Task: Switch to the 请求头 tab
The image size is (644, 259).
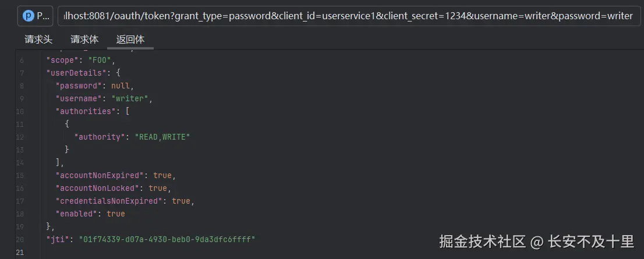Action: coord(38,40)
